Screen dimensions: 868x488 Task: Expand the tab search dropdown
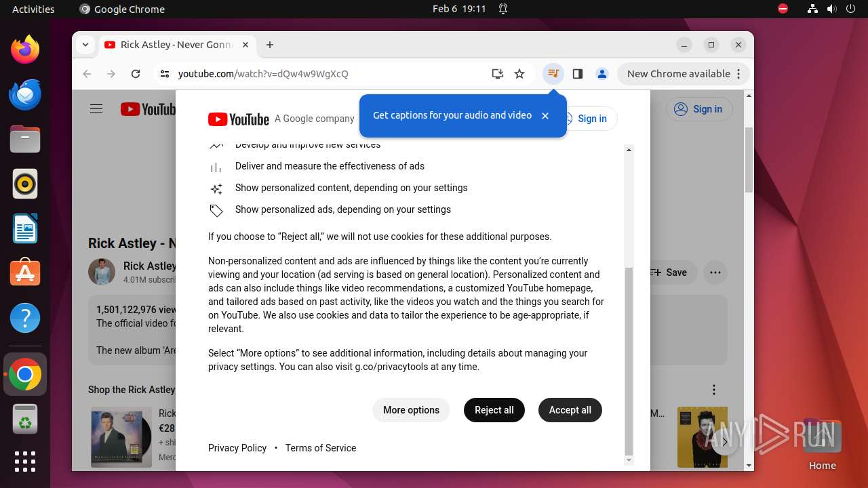click(85, 45)
